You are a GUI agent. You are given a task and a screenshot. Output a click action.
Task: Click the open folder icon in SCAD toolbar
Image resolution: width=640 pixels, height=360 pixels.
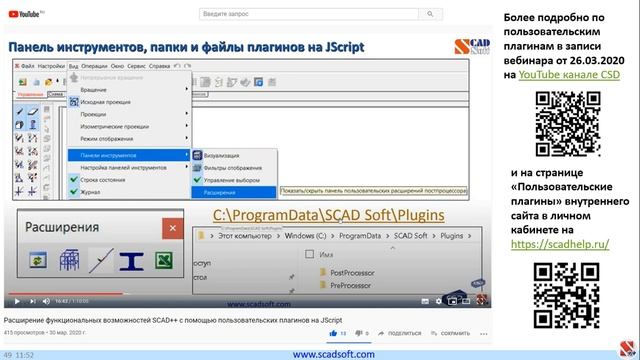pyautogui.click(x=49, y=82)
